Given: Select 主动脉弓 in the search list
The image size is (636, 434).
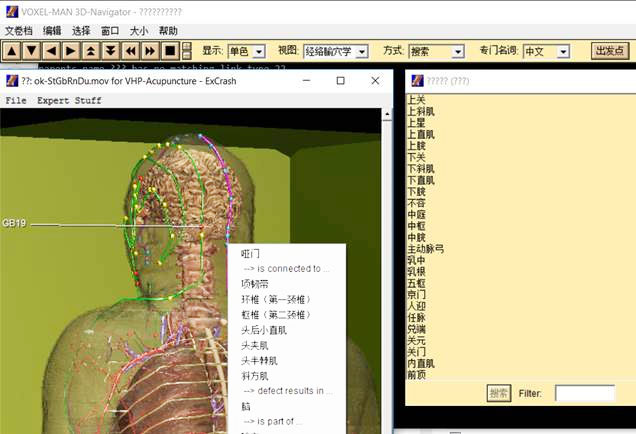Looking at the screenshot, I should (425, 249).
